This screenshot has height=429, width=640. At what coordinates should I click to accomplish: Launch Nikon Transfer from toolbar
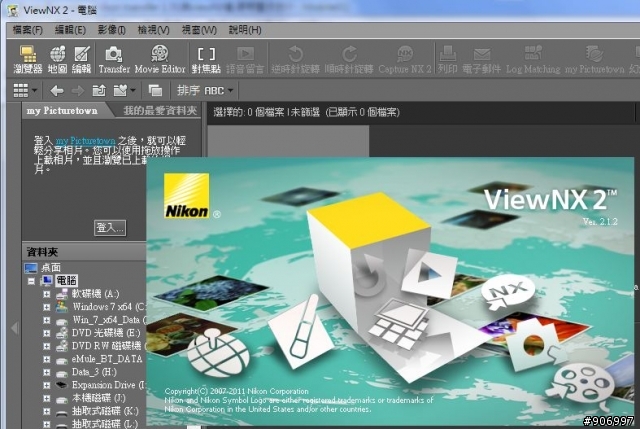click(114, 59)
